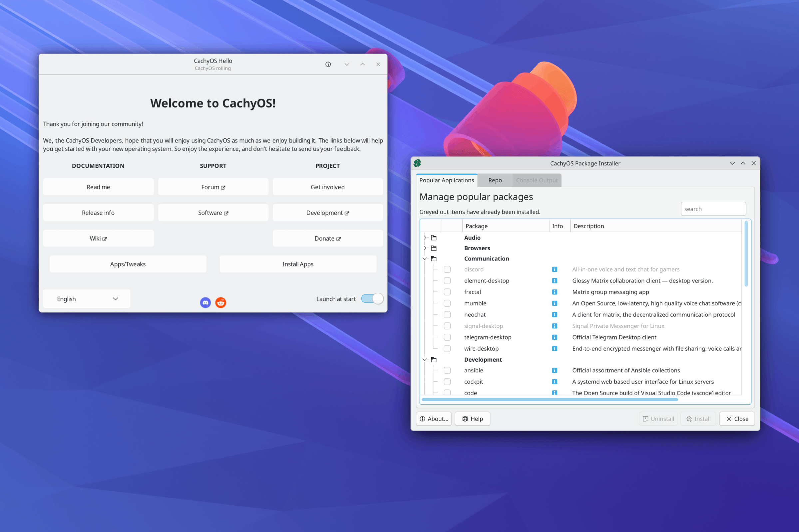This screenshot has width=799, height=532.
Task: Select the mumble package checkbox
Action: point(447,303)
